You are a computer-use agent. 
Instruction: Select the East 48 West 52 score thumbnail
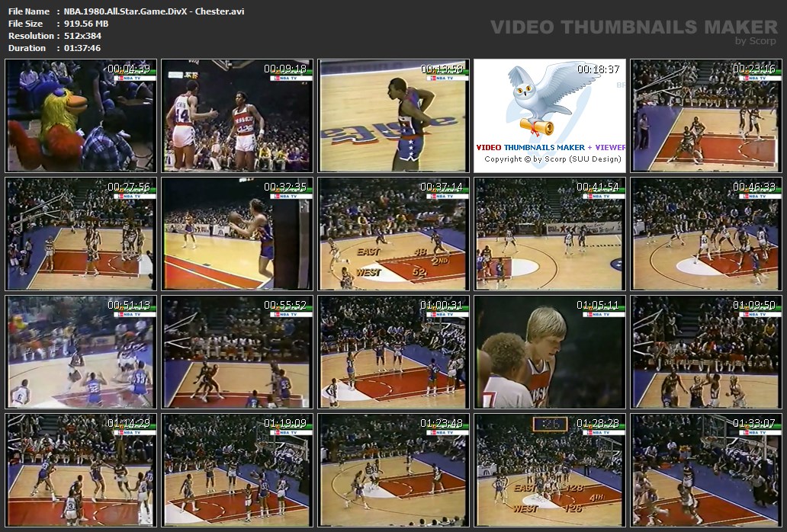[393, 234]
